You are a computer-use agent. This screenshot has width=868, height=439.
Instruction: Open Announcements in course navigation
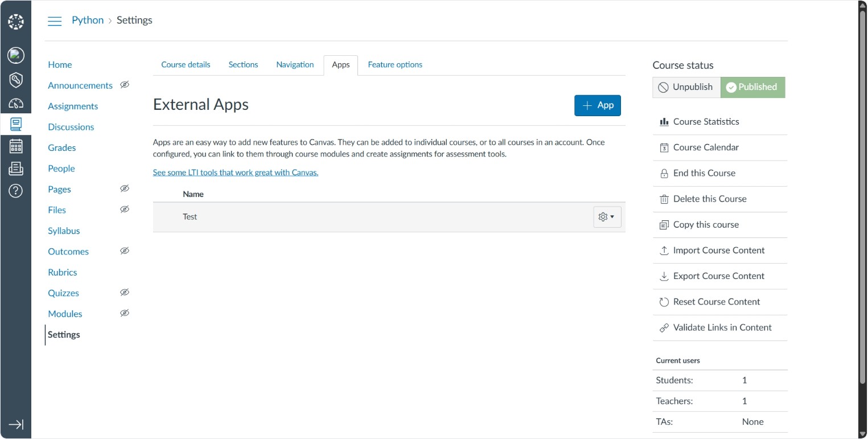(80, 85)
